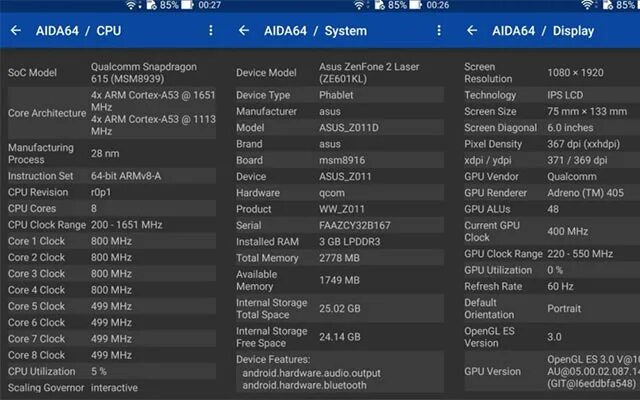Screen dimensions: 640x400
Task: Tap the Wi-Fi icon above the CPU screen
Action: coord(131,5)
